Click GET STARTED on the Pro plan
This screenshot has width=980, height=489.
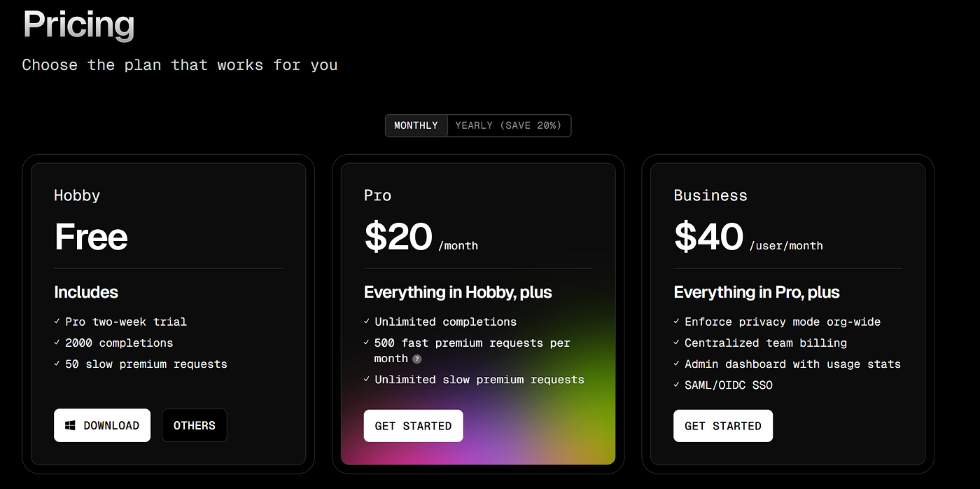coord(413,425)
